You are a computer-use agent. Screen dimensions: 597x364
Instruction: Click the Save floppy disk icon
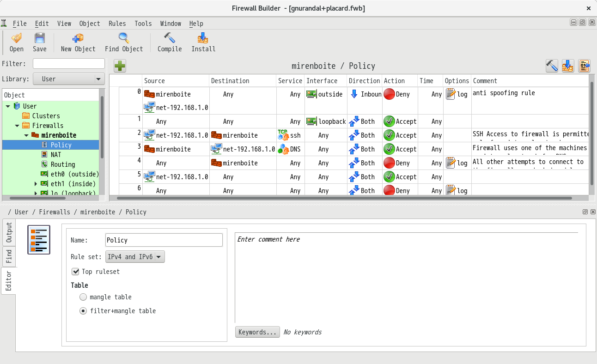coord(40,38)
